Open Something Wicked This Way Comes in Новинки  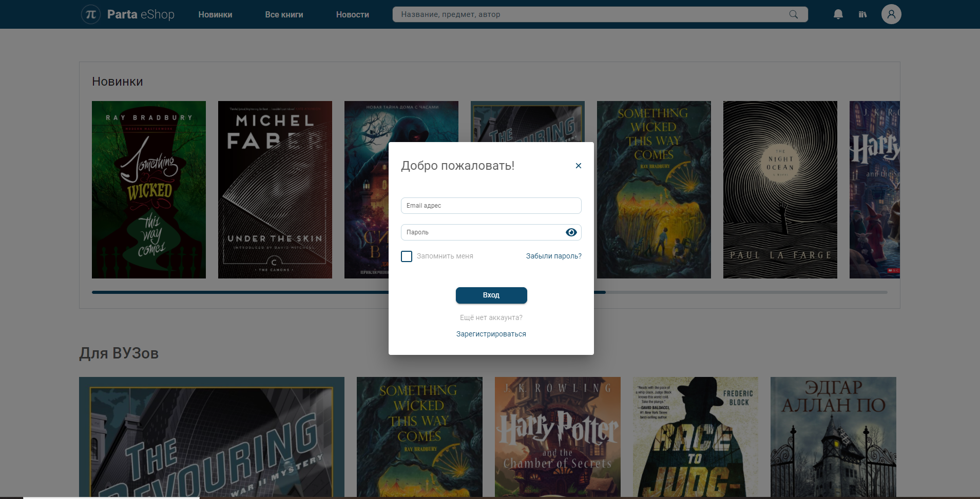[x=654, y=190]
